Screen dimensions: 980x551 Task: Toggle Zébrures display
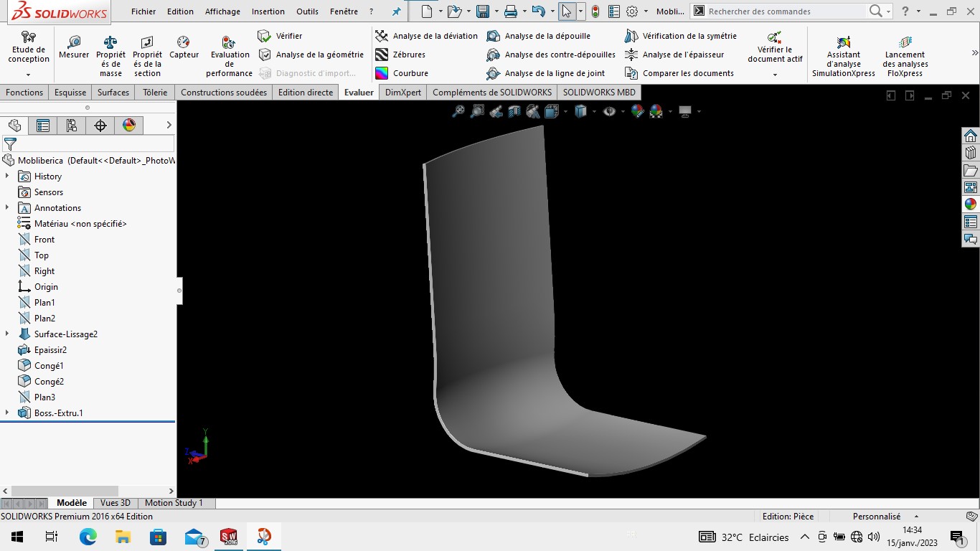pyautogui.click(x=400, y=55)
